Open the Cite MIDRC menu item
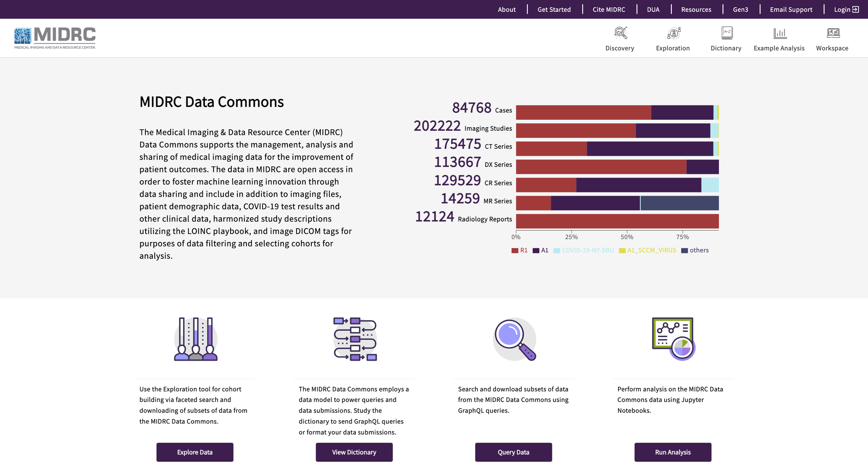Image resolution: width=868 pixels, height=471 pixels. pos(609,9)
